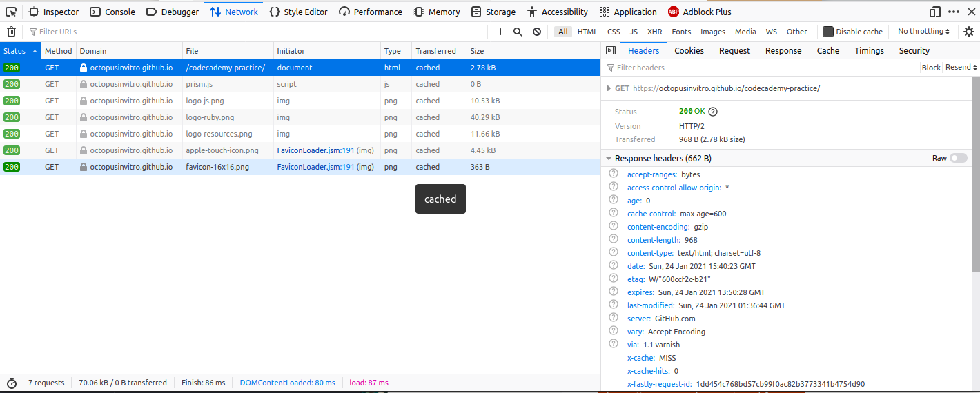Viewport: 980px width, 393px height.
Task: Open the Inspector panel
Action: coord(54,12)
